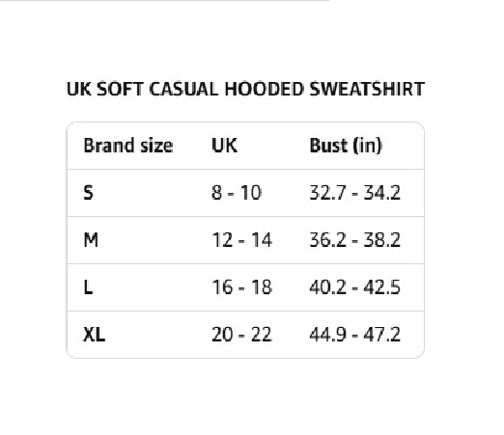Click the bust 40.2 - 42.5 cell
This screenshot has width=504, height=435.
[354, 287]
